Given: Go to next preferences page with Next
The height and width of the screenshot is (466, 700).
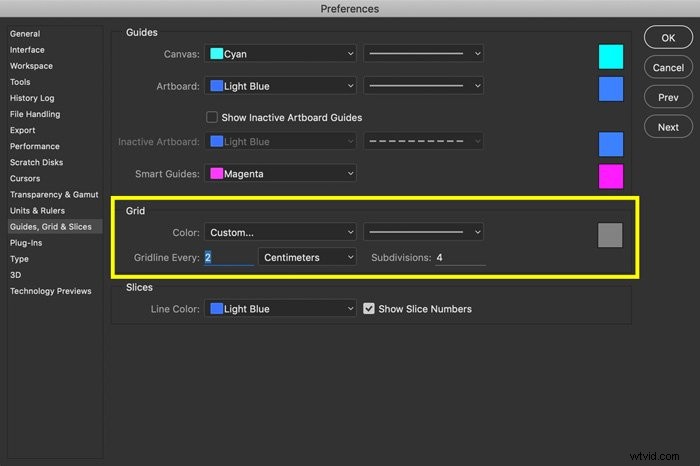Looking at the screenshot, I should 668,127.
